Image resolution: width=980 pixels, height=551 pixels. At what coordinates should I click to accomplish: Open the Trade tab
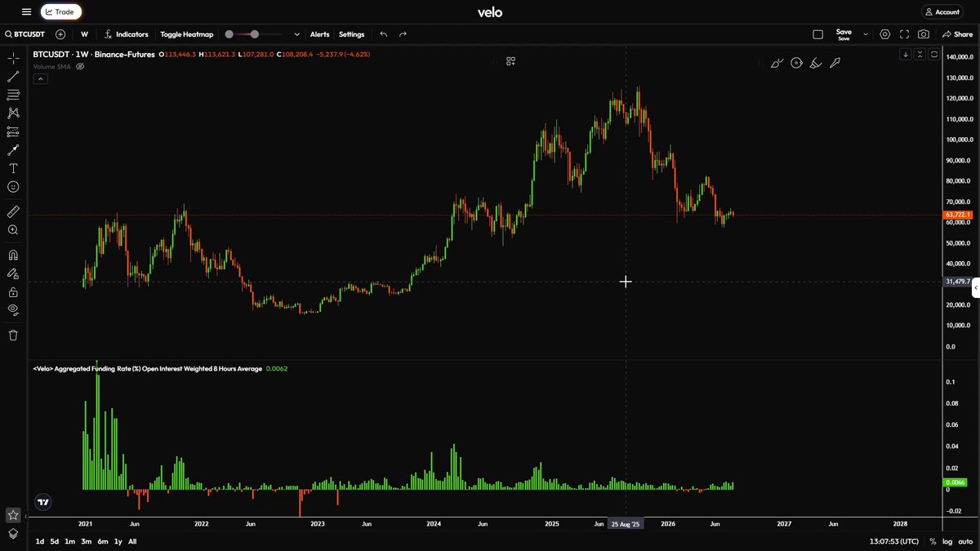(x=60, y=12)
